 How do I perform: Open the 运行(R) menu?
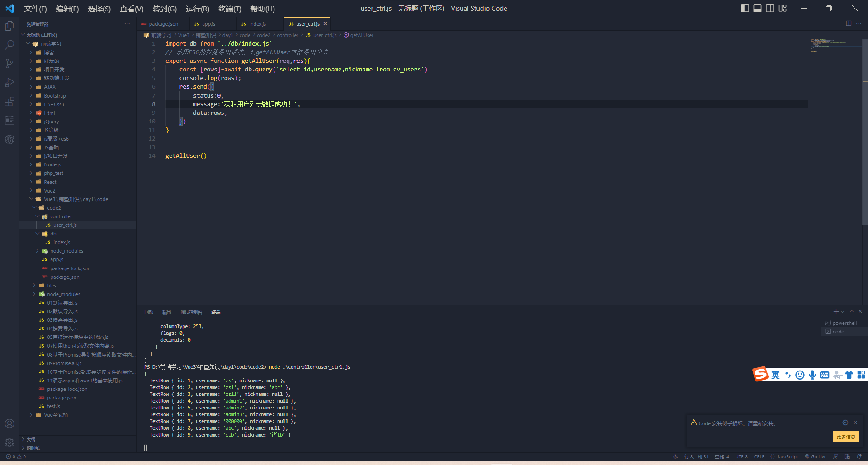coord(197,9)
